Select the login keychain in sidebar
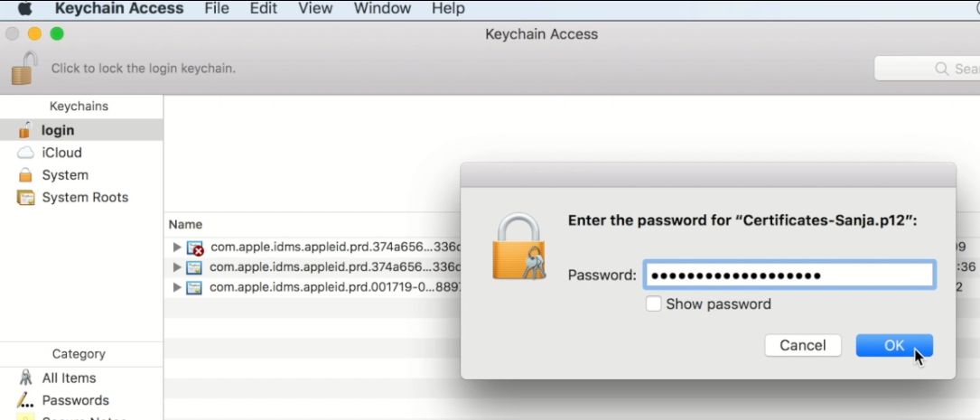The height and width of the screenshot is (420, 980). 81,130
